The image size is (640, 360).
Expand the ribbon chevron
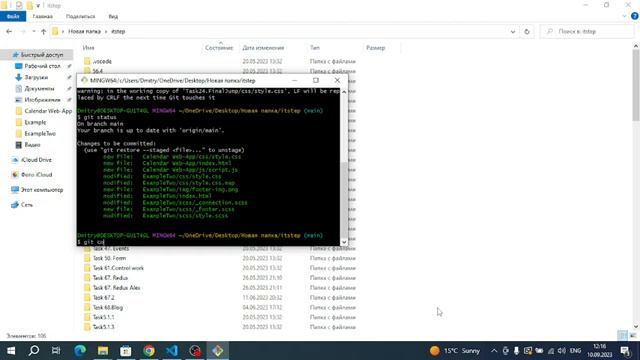click(624, 16)
